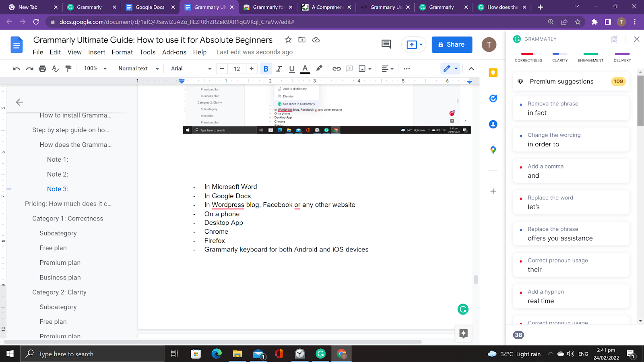
Task: Underline the selected text
Action: tap(292, 69)
